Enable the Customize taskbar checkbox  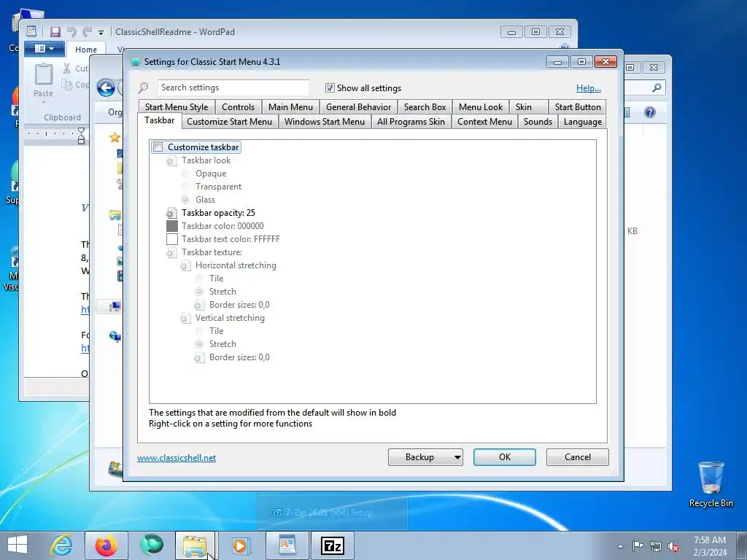pos(158,147)
